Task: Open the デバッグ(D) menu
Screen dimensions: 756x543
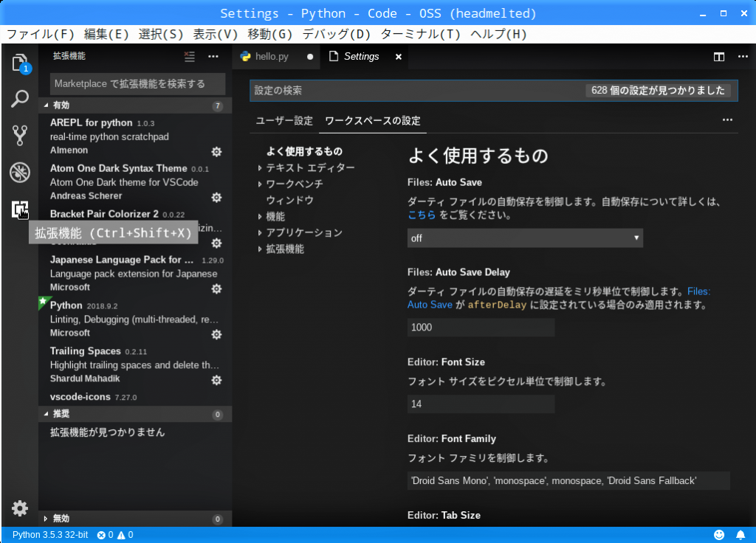Action: (337, 34)
